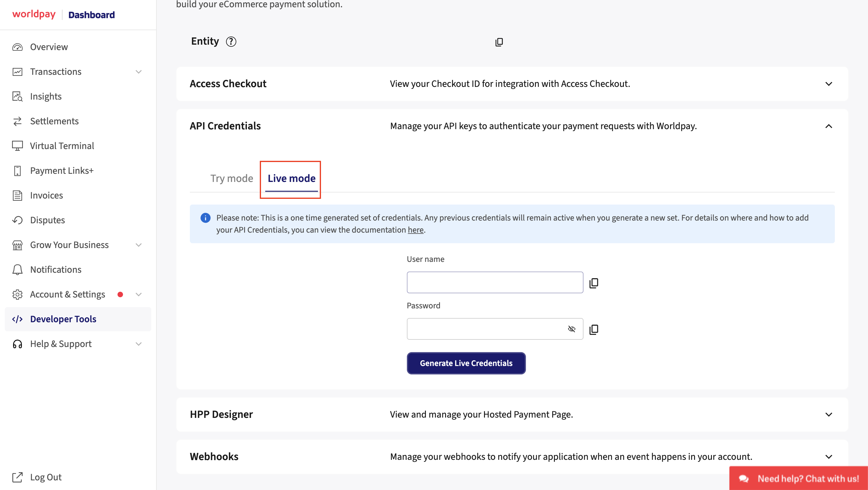Open the Virtual Terminal sidebar item

62,146
